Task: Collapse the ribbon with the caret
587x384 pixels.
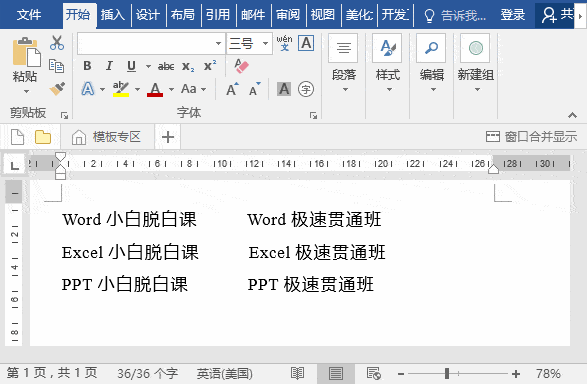Action: click(572, 115)
